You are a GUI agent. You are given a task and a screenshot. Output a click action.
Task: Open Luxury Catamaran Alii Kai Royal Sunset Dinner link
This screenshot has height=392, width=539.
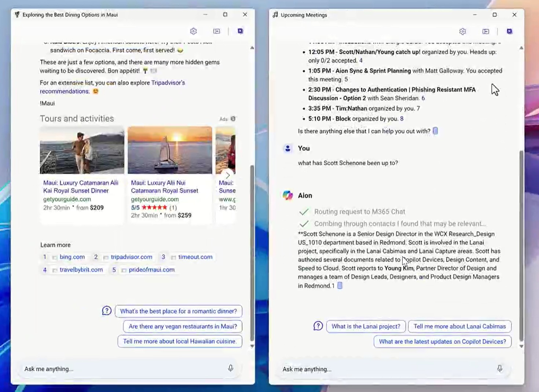pos(81,187)
